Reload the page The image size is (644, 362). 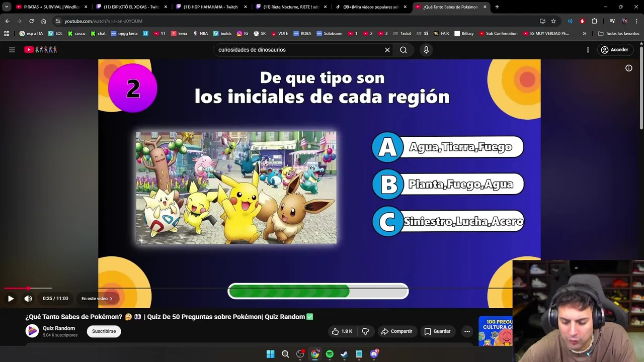[31, 21]
